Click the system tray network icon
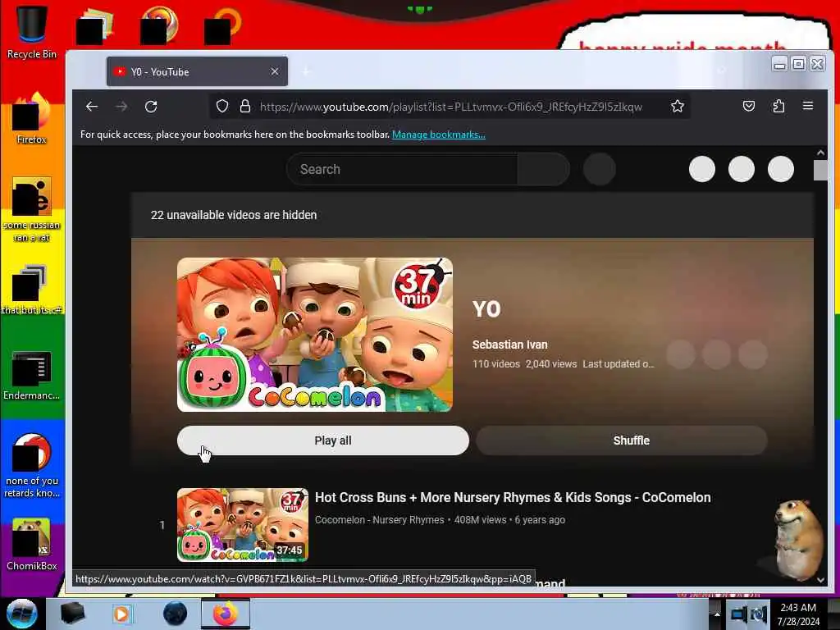The height and width of the screenshot is (630, 840). (x=739, y=614)
